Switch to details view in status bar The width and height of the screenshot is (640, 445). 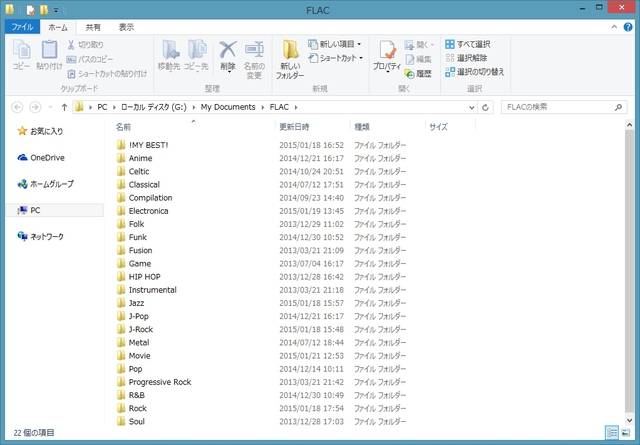tap(612, 432)
